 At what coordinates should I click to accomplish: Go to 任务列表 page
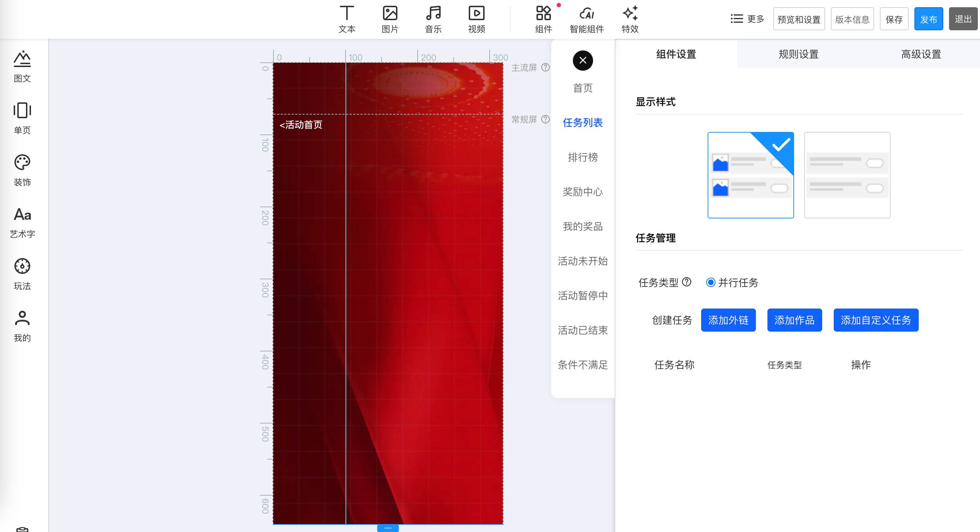[583, 123]
